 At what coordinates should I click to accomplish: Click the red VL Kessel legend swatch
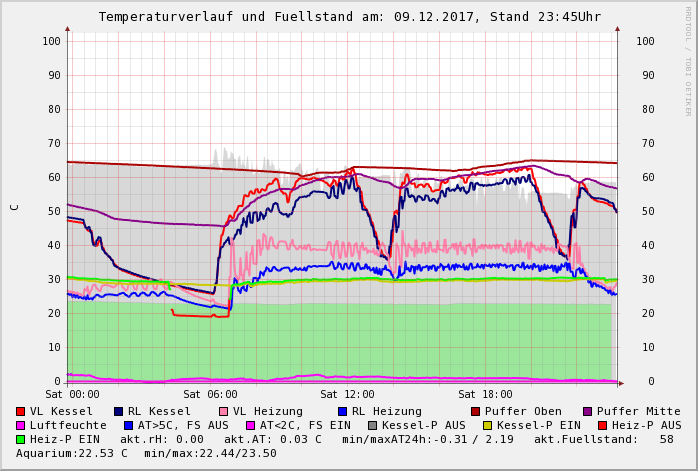tap(20, 411)
